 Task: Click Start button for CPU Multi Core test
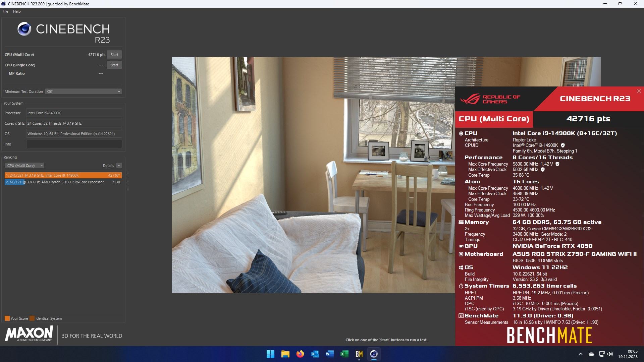click(115, 54)
